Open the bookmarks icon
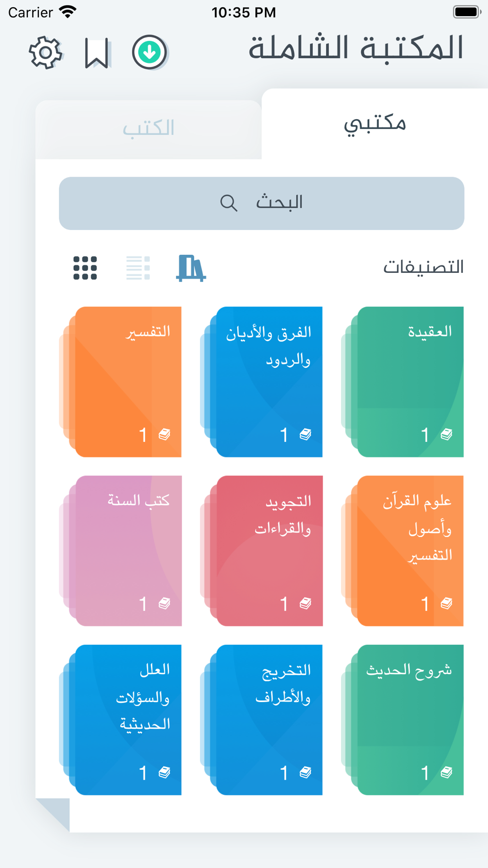This screenshot has width=488, height=868. click(97, 53)
